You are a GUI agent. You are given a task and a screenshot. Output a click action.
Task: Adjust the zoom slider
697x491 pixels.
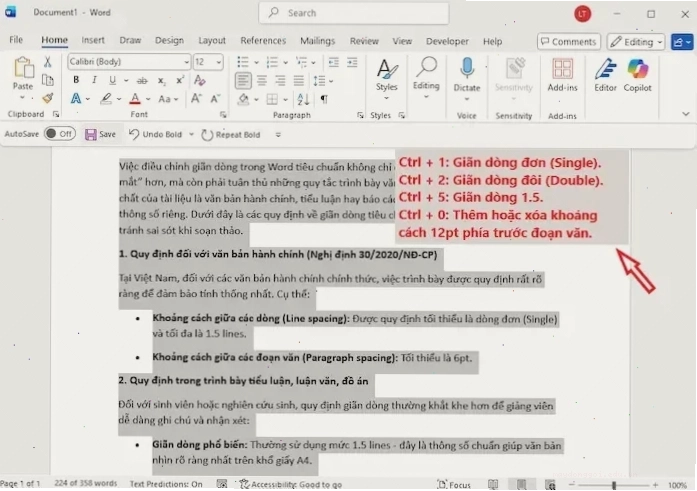[x=613, y=485]
